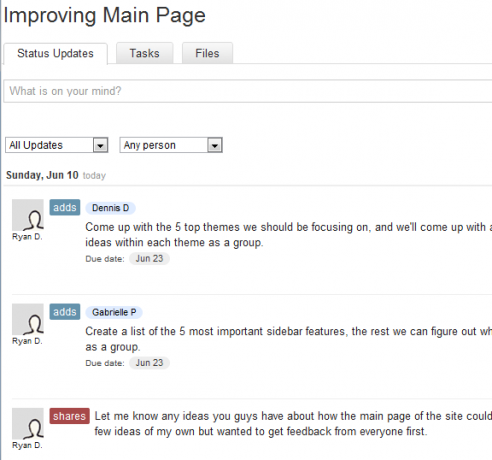The height and width of the screenshot is (460, 492).
Task: Click the arrow of Any person filter
Action: (x=215, y=145)
